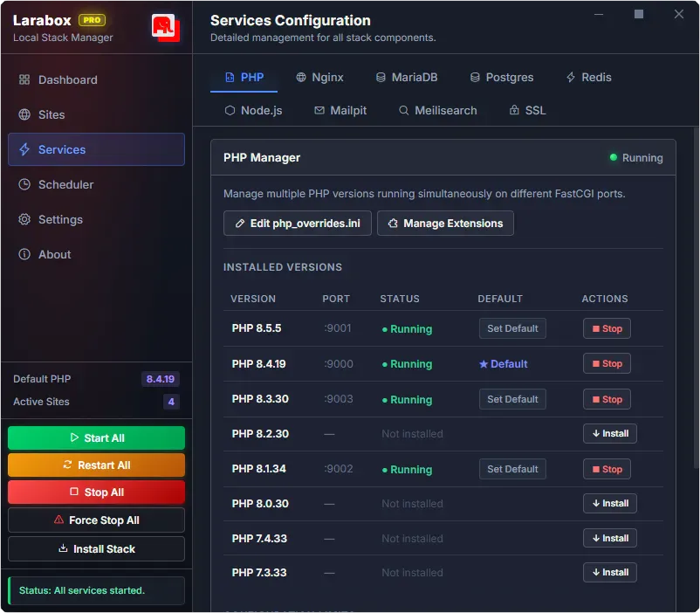The image size is (700, 613).
Task: Switch to the Redis tab
Action: pos(588,78)
